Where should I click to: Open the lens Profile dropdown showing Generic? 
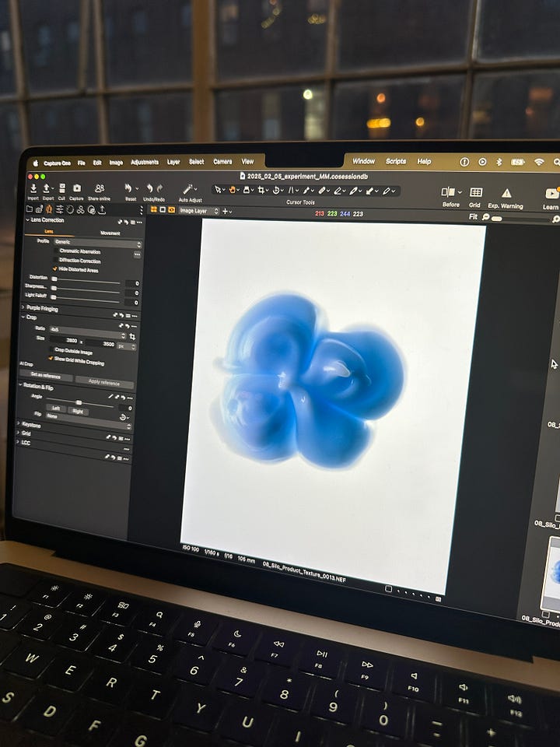[98, 244]
